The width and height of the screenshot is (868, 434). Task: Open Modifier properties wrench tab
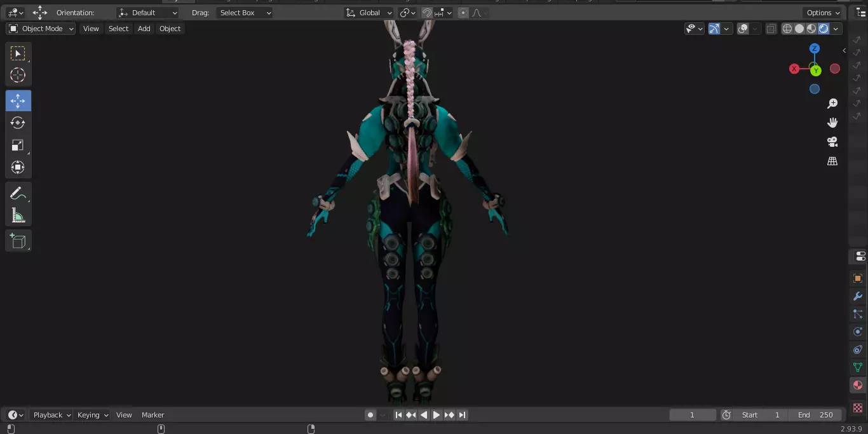(858, 296)
